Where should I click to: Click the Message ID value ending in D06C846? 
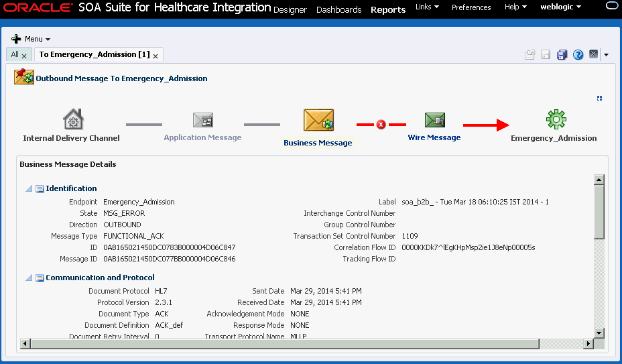click(x=170, y=259)
